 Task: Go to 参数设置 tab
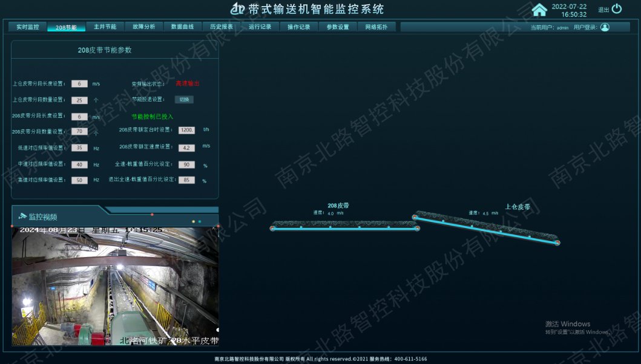coord(338,27)
